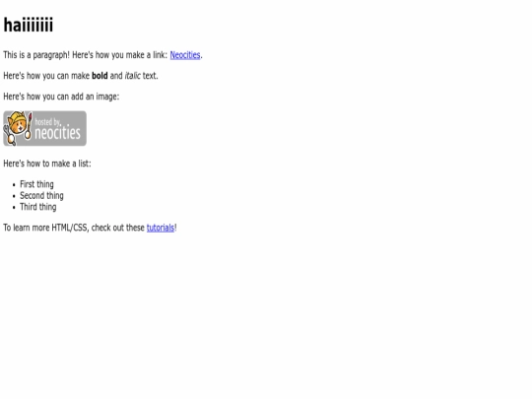The width and height of the screenshot is (532, 399).
Task: Click the bold word 'bold'
Action: coord(100,76)
